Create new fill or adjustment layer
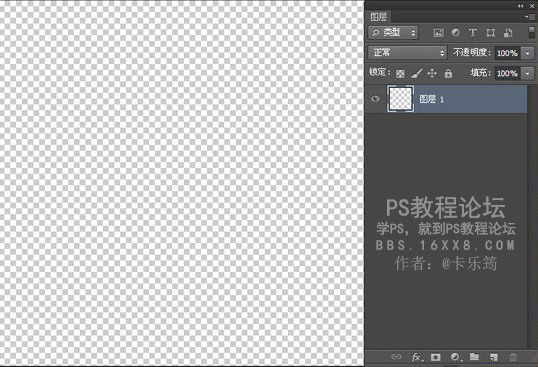Viewport: 538px width, 367px height. pyautogui.click(x=455, y=357)
